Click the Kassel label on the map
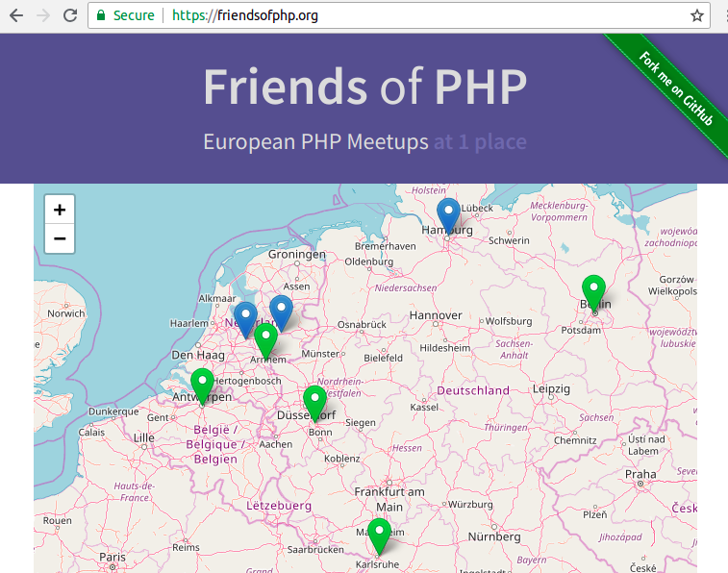The width and height of the screenshot is (728, 573). 424,408
